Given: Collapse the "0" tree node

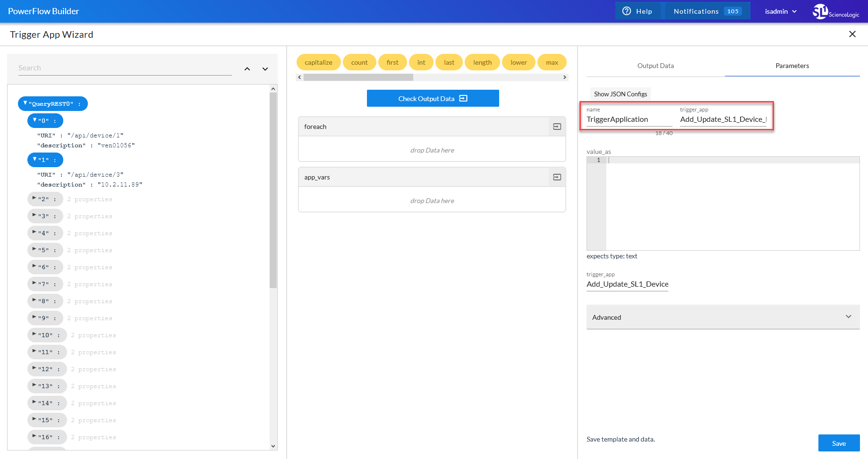Looking at the screenshot, I should pos(34,120).
